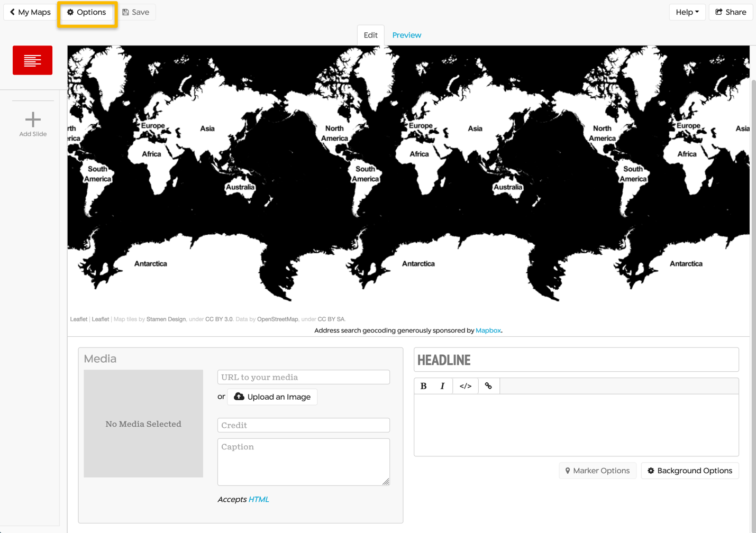Open Background Options using the gear icon
Screen dimensions: 756x533
[x=689, y=470]
